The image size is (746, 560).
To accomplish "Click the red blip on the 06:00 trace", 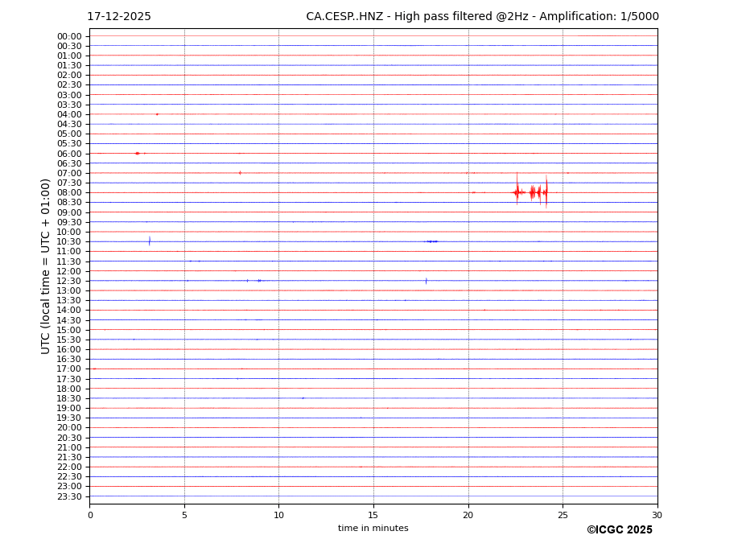I will coord(138,153).
